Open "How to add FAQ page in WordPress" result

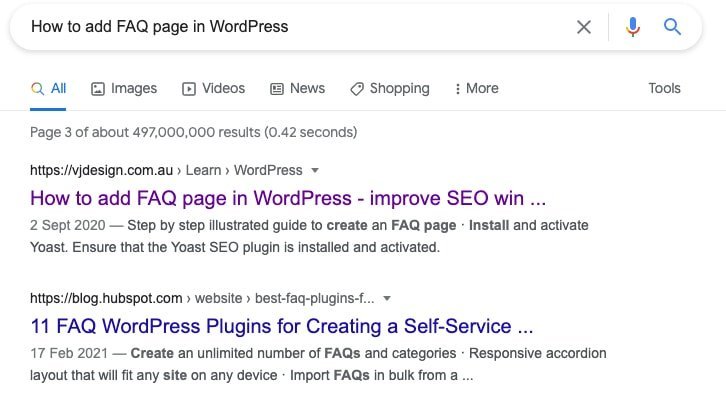[288, 197]
